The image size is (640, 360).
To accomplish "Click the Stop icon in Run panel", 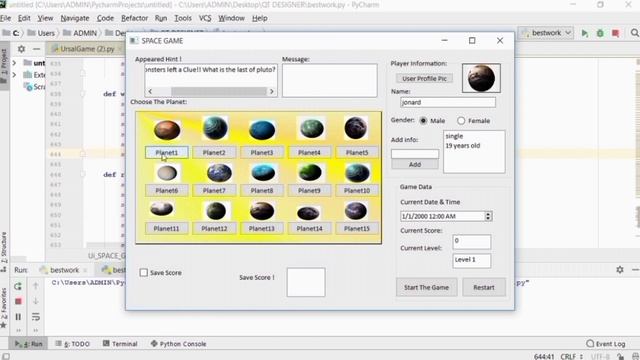I will 18,301.
